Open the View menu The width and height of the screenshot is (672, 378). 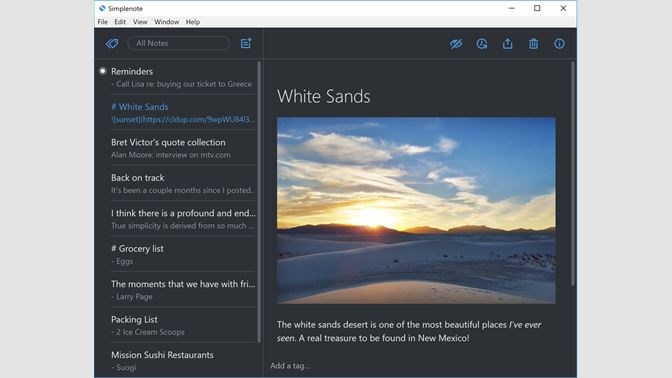(140, 22)
